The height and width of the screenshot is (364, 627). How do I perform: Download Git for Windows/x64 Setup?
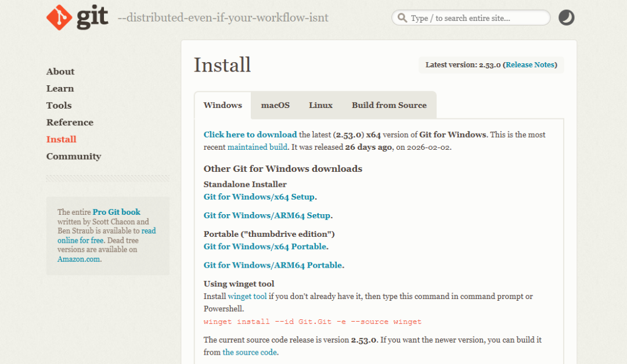pyautogui.click(x=259, y=197)
